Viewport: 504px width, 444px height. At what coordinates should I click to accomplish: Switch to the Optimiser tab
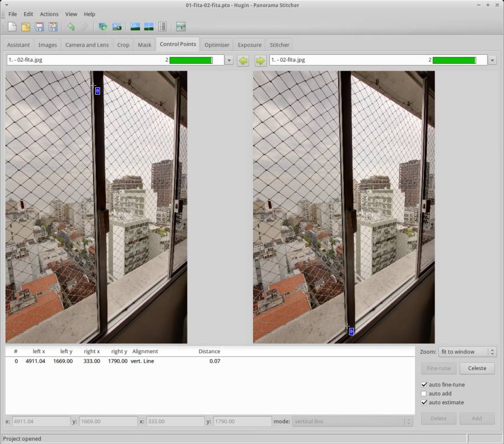pos(216,45)
